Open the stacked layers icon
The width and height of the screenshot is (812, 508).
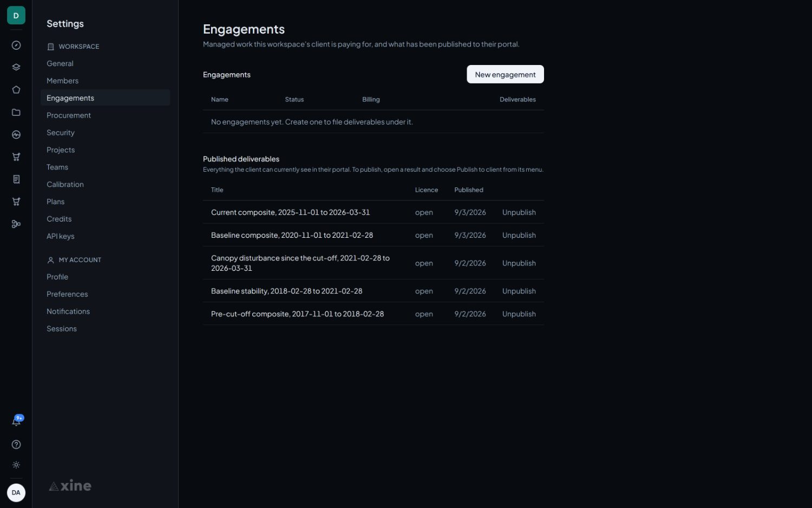coord(16,68)
